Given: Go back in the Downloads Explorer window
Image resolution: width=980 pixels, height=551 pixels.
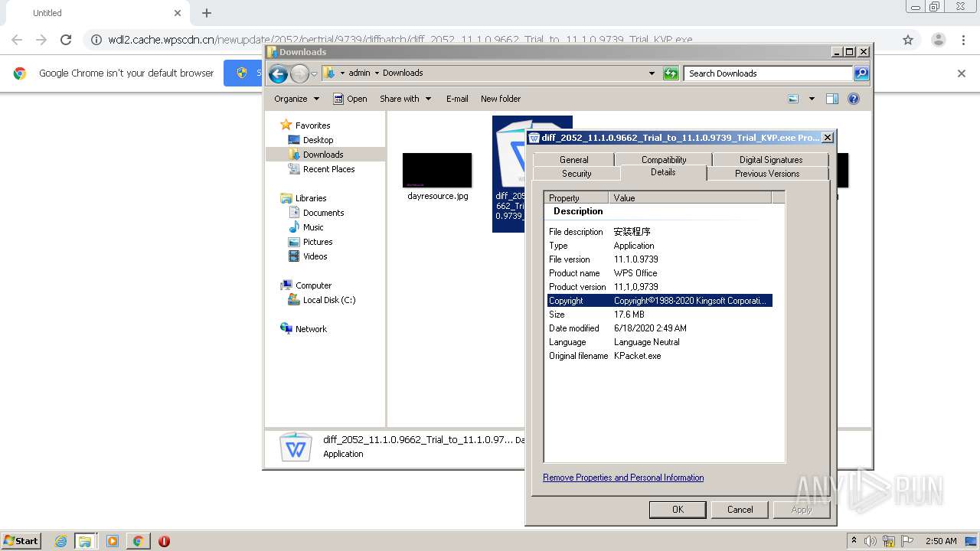Looking at the screenshot, I should (x=278, y=73).
